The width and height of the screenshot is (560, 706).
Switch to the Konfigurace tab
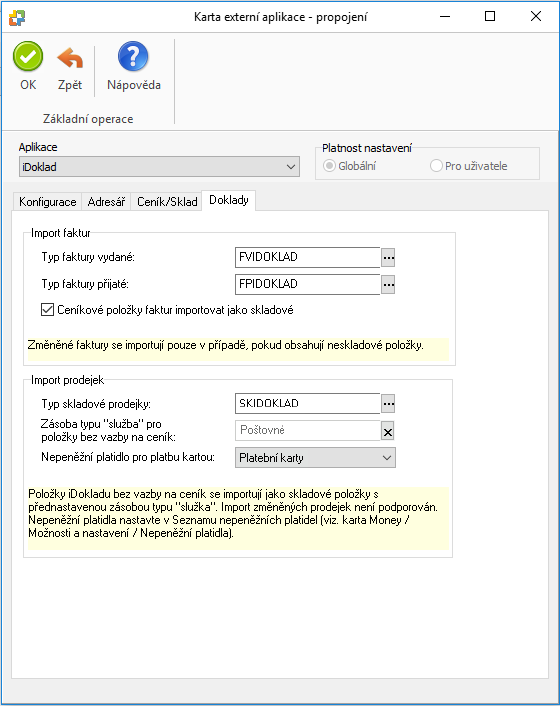point(47,202)
